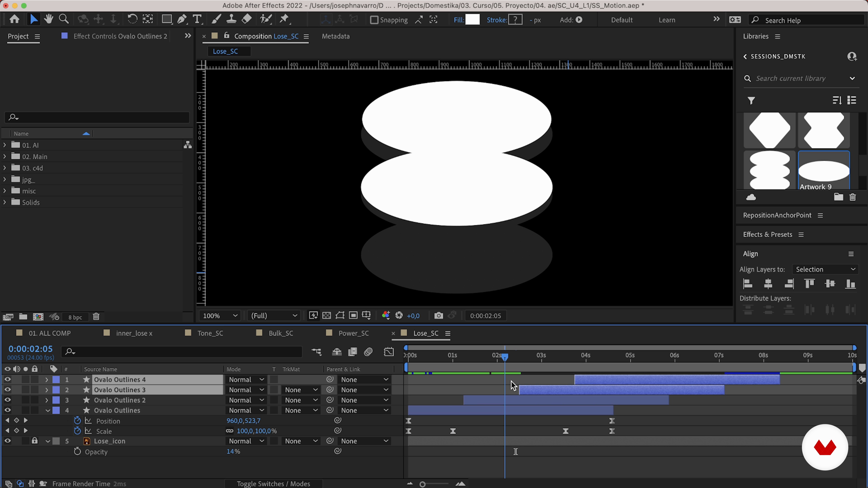Screen dimensions: 868x488
Task: Click the Learn workspace link
Action: click(x=667, y=20)
